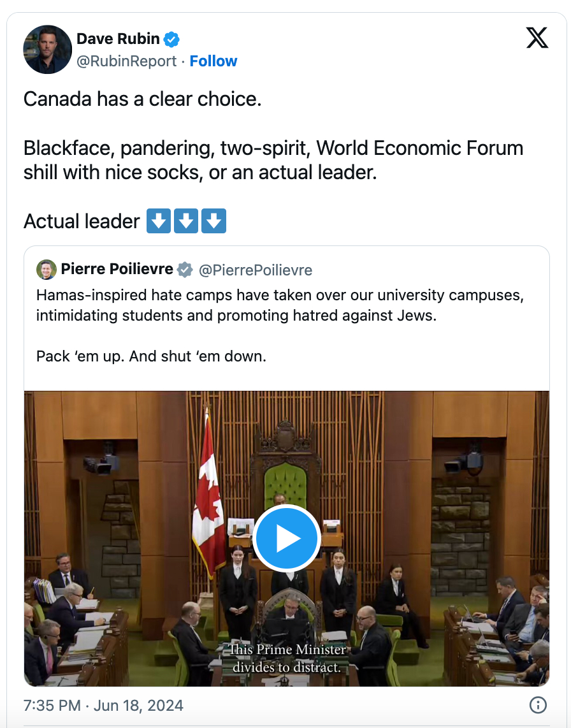Click the first down-arrow emoji
Screen dimensions: 571x728
click(x=158, y=221)
